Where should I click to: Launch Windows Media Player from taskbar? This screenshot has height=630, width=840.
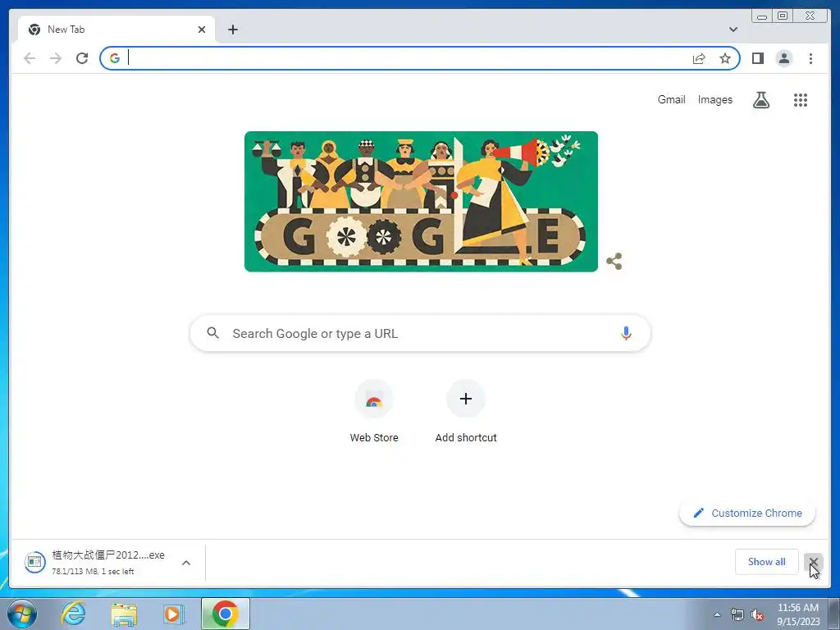(x=174, y=614)
